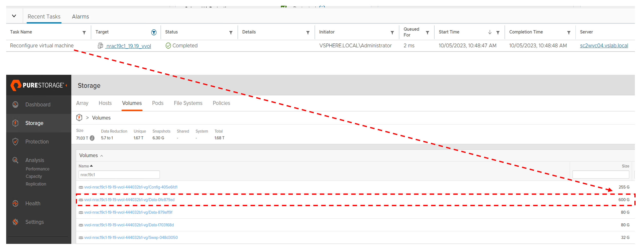Open the nrac19c1_19.19_vvol target link

[x=128, y=46]
